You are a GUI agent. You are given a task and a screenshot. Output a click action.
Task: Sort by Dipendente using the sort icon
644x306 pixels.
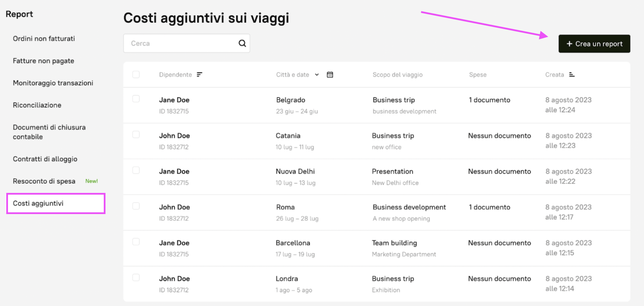[200, 75]
